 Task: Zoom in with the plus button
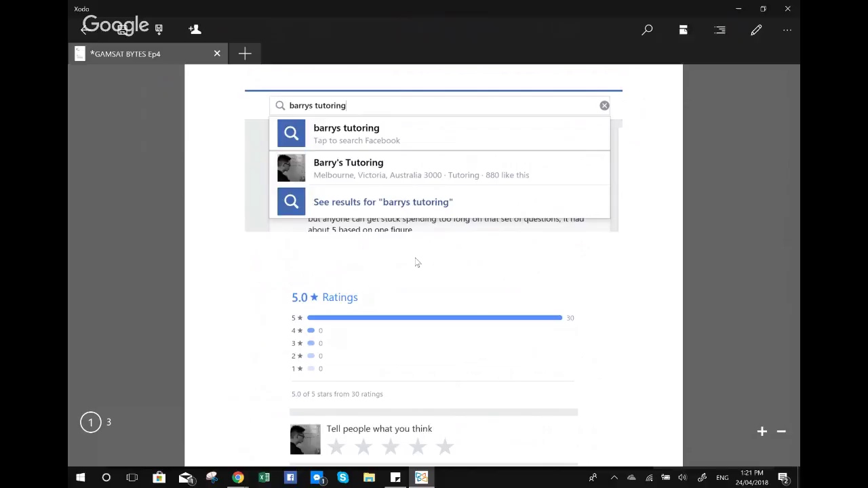click(762, 431)
